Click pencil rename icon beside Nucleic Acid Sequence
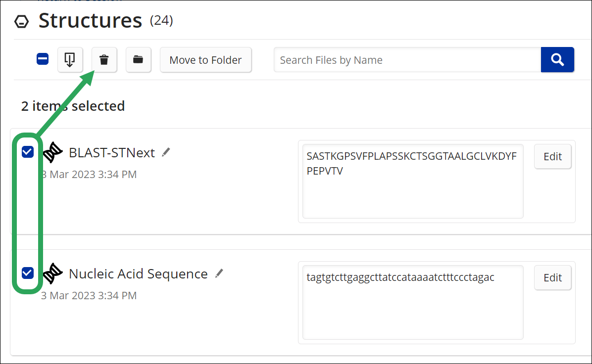 click(219, 273)
